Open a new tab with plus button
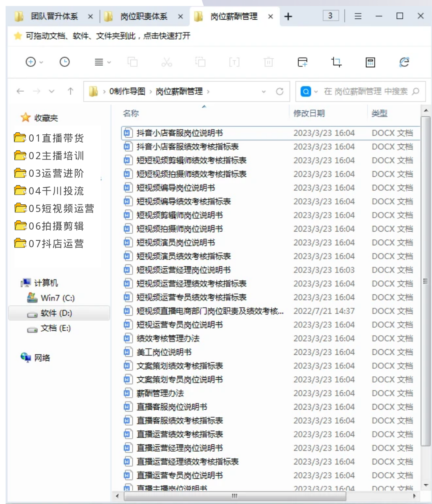The width and height of the screenshot is (432, 504). (x=288, y=16)
